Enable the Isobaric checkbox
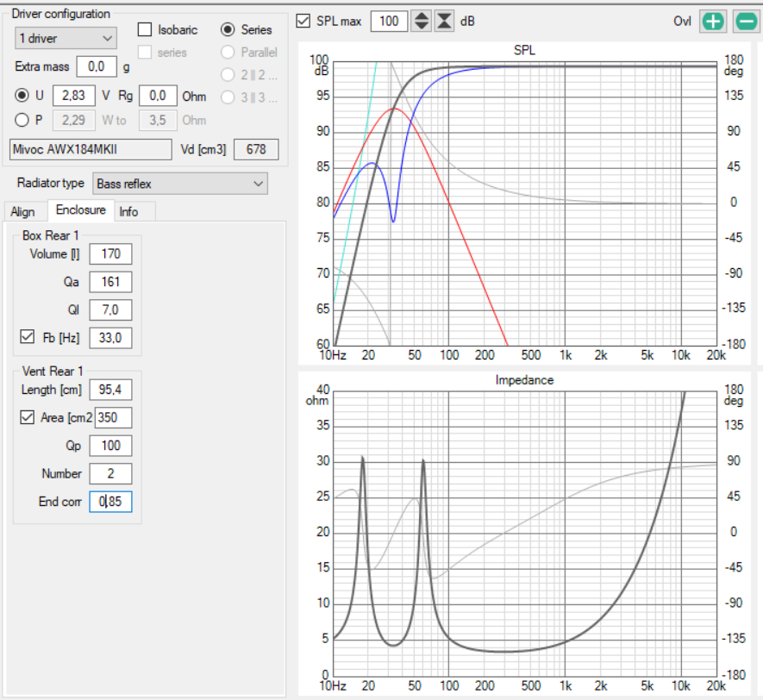The width and height of the screenshot is (763, 700). coord(145,30)
